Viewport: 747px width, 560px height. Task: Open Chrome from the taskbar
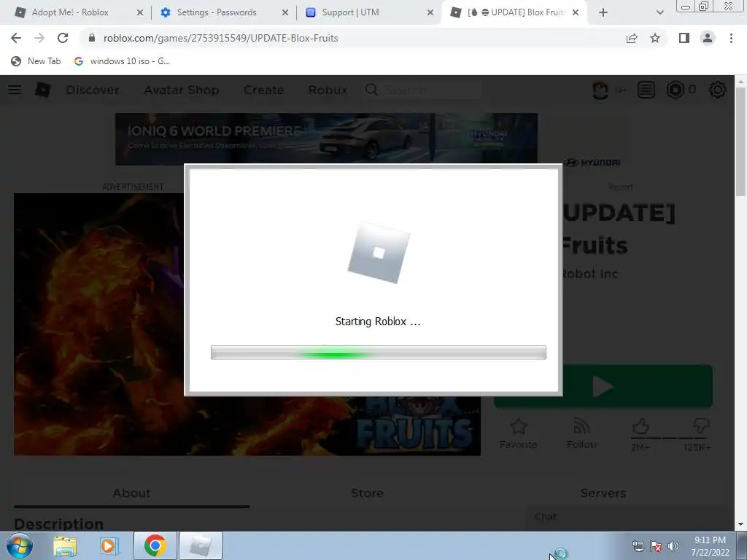[155, 545]
